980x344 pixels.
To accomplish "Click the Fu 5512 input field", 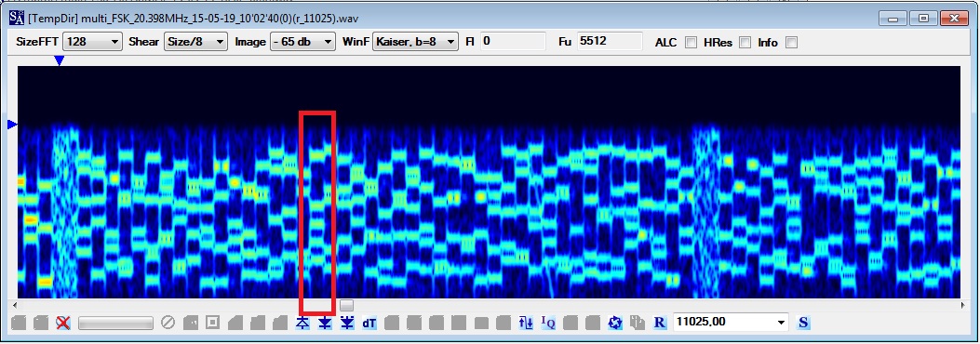I will click(x=610, y=42).
